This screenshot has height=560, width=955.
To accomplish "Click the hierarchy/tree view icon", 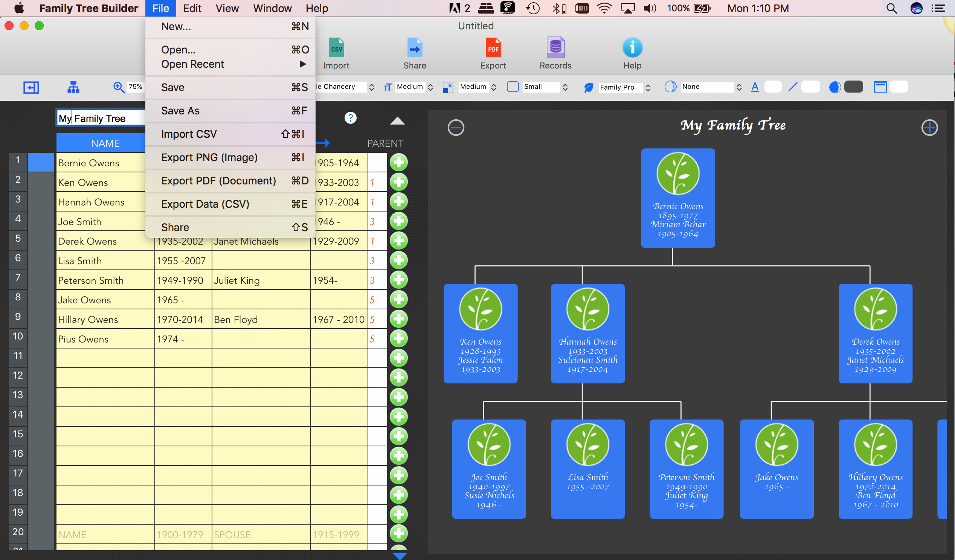I will point(73,87).
